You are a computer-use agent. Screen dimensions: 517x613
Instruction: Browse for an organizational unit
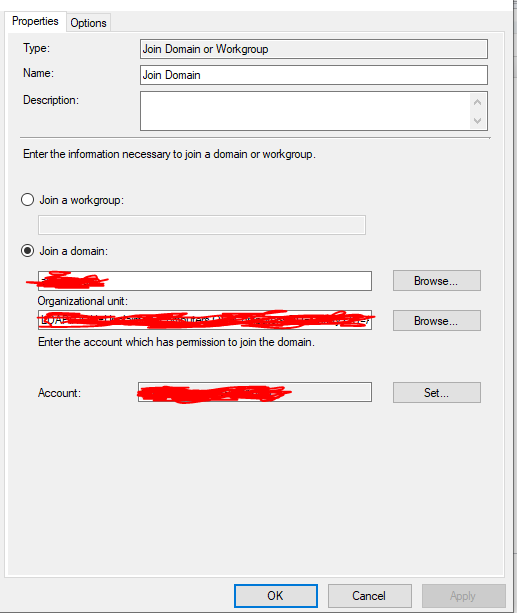(436, 321)
